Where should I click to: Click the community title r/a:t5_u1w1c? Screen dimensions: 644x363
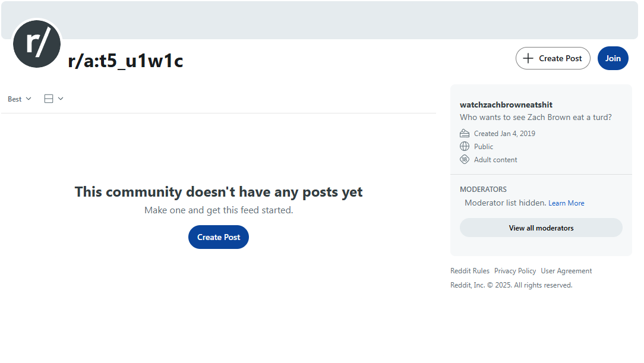coord(126,61)
